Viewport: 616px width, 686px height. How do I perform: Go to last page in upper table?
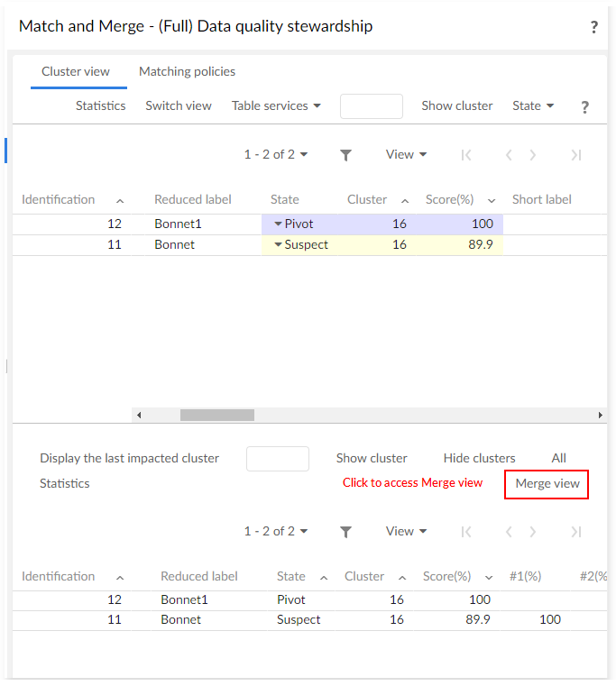[x=575, y=155]
